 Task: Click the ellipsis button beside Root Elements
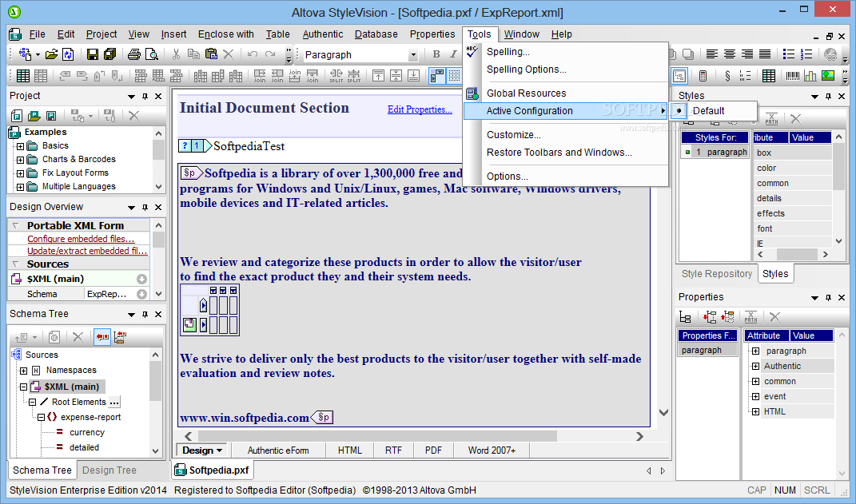click(113, 403)
